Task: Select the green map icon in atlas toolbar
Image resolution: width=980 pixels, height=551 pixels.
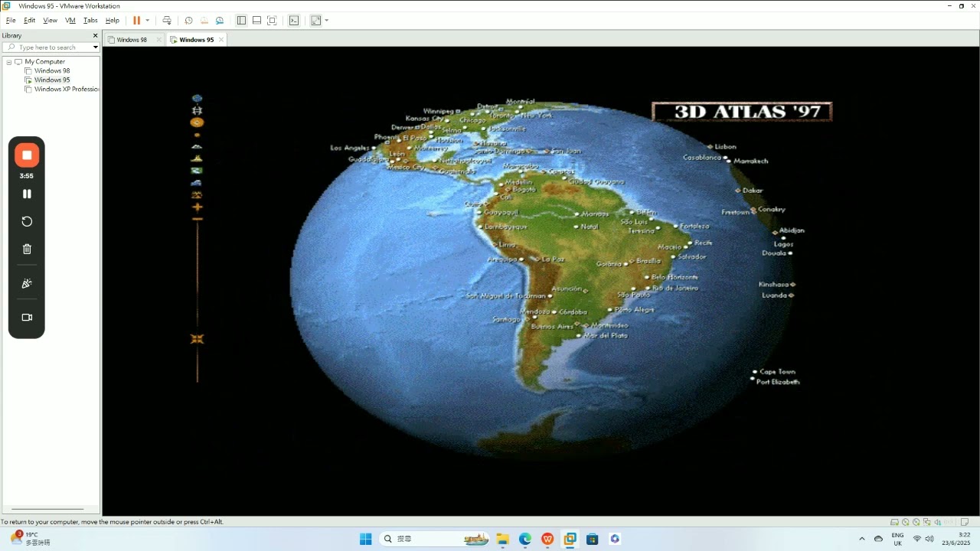Action: (x=198, y=171)
